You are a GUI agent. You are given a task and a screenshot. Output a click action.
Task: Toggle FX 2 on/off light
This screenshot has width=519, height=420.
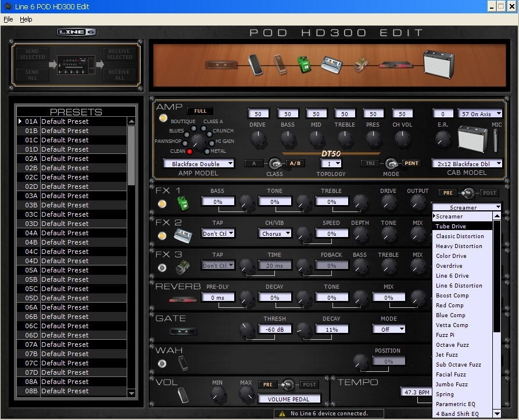[x=162, y=236]
